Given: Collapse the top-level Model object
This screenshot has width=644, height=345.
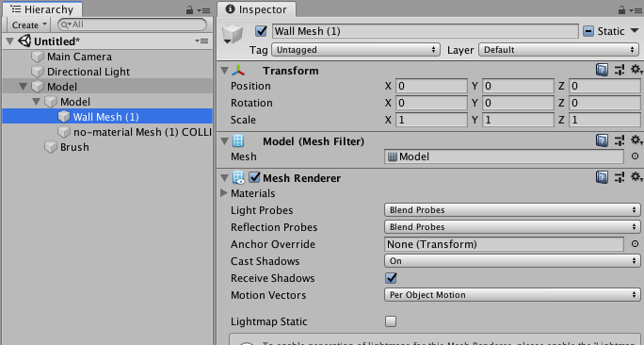Looking at the screenshot, I should click(23, 87).
